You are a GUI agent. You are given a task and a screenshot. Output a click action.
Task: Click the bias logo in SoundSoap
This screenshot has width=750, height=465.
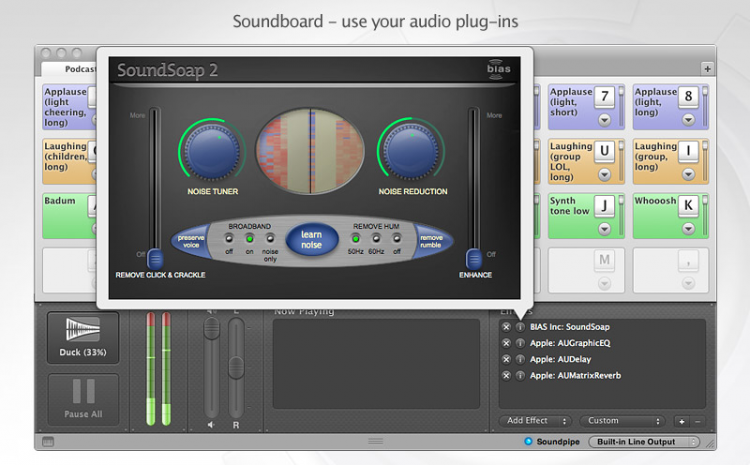(499, 69)
